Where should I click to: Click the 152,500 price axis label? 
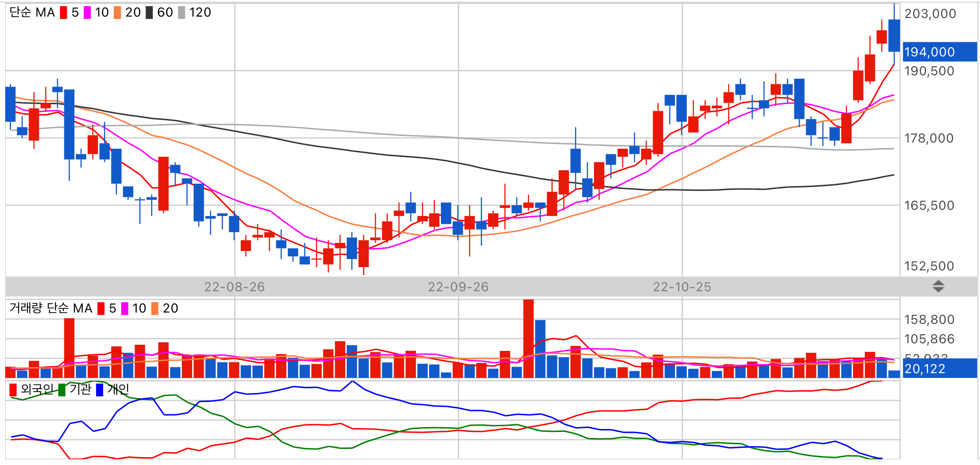click(x=929, y=266)
